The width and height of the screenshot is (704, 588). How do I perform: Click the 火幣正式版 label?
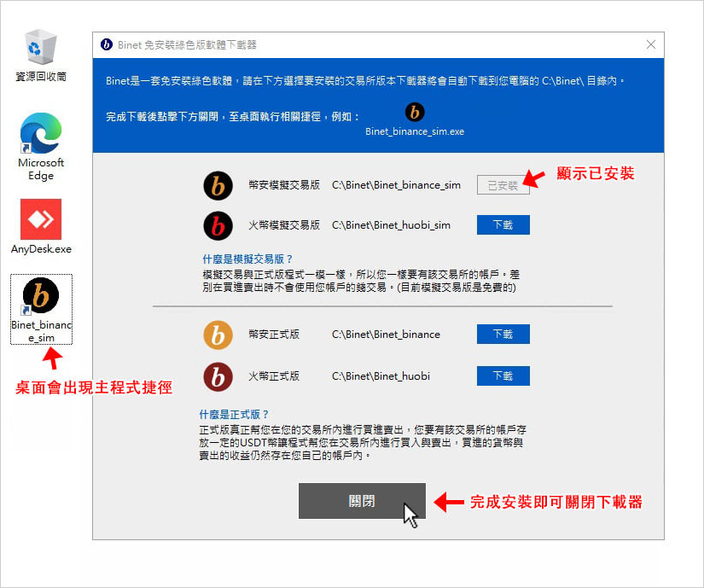tap(274, 376)
